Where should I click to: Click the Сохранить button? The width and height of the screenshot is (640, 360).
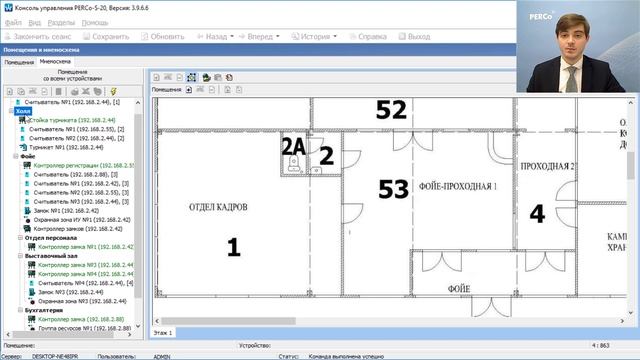[x=106, y=36]
